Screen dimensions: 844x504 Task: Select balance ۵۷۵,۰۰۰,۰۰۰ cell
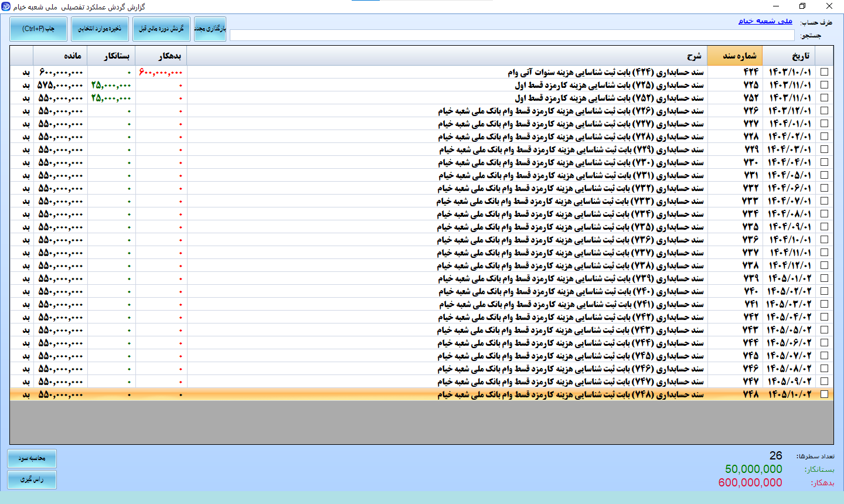point(60,85)
